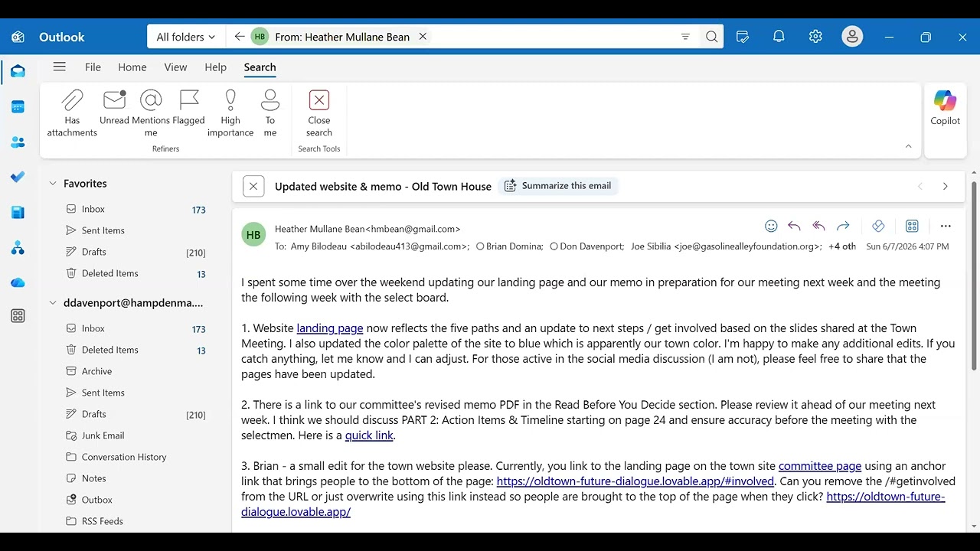Image resolution: width=980 pixels, height=551 pixels.
Task: Open the Conversation History folder
Action: [136, 457]
